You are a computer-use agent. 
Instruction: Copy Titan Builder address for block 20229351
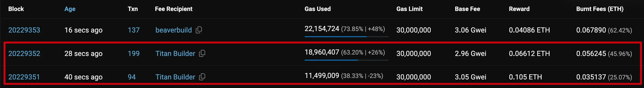(202, 77)
